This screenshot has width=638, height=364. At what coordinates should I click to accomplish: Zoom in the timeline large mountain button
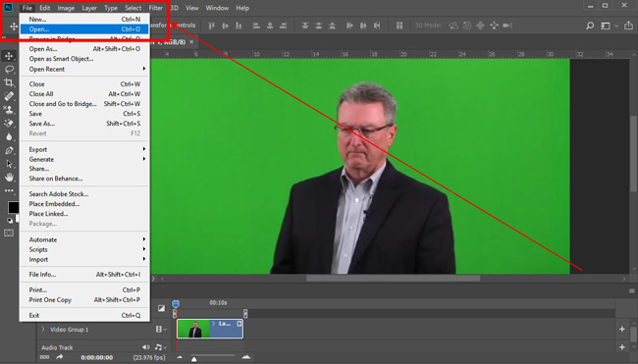coord(246,357)
